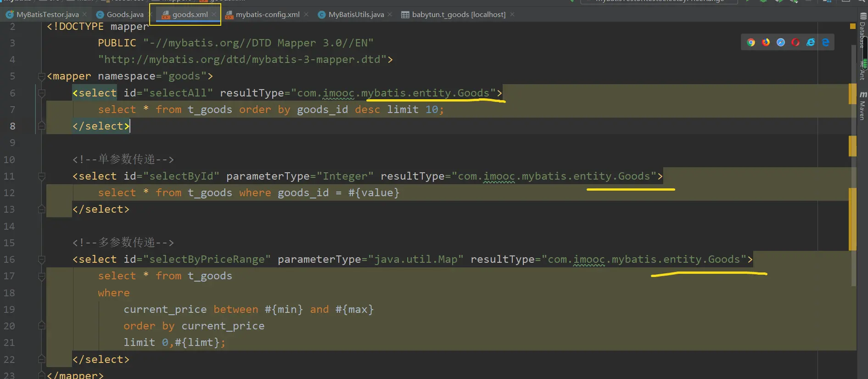Open the Ant tool window
The image size is (868, 379).
click(863, 71)
